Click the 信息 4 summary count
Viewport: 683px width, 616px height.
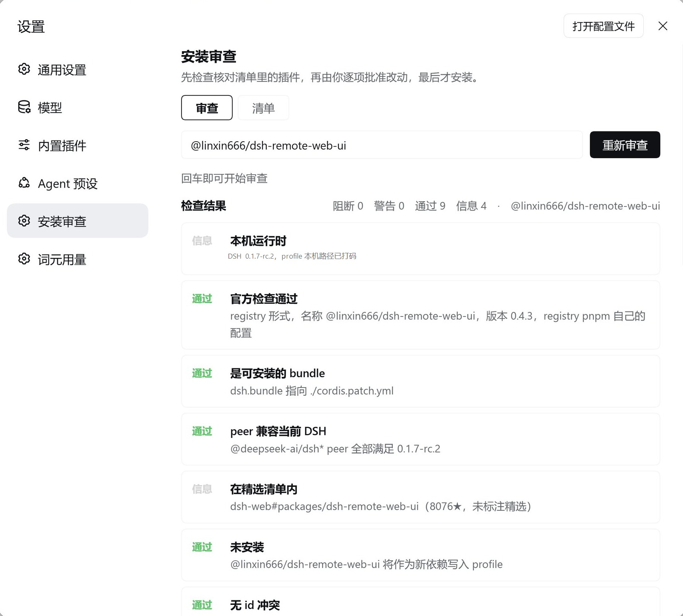pyautogui.click(x=471, y=206)
